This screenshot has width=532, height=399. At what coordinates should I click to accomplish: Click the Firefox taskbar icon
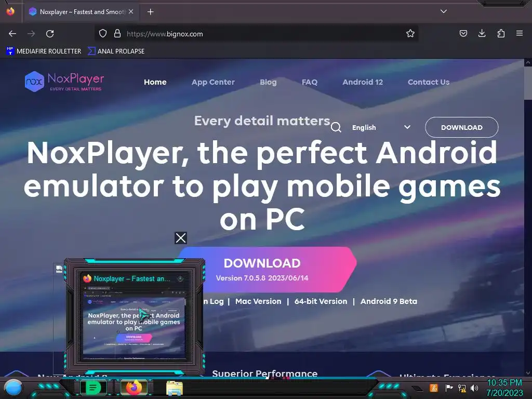[x=134, y=388]
